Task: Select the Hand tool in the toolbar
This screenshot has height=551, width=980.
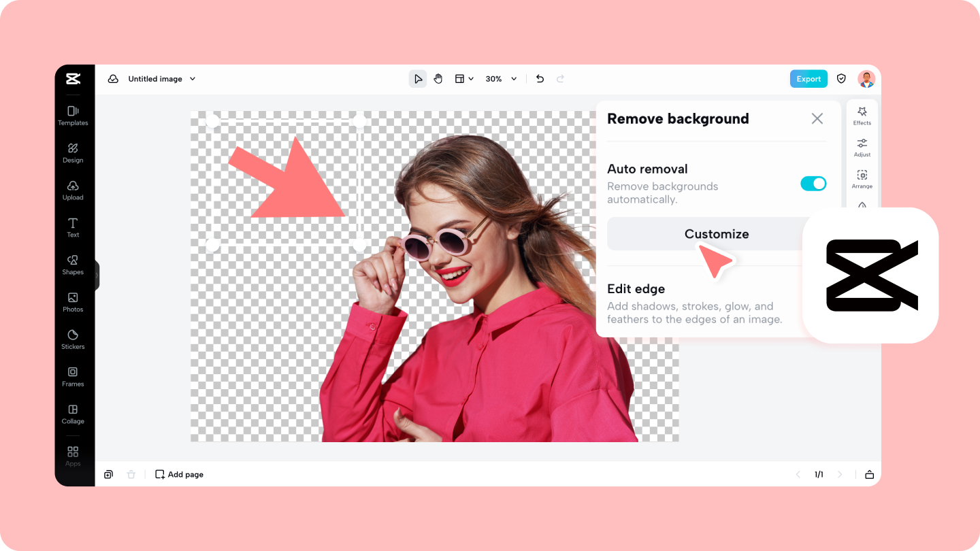Action: [438, 78]
